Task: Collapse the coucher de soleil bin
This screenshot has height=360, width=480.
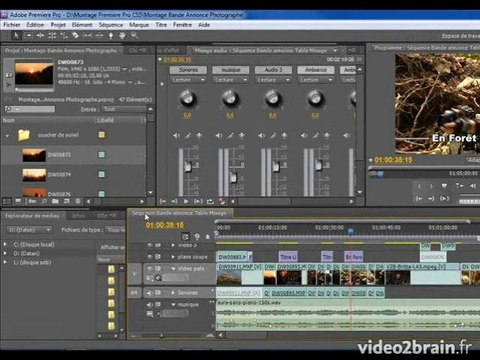Action: tap(7, 135)
